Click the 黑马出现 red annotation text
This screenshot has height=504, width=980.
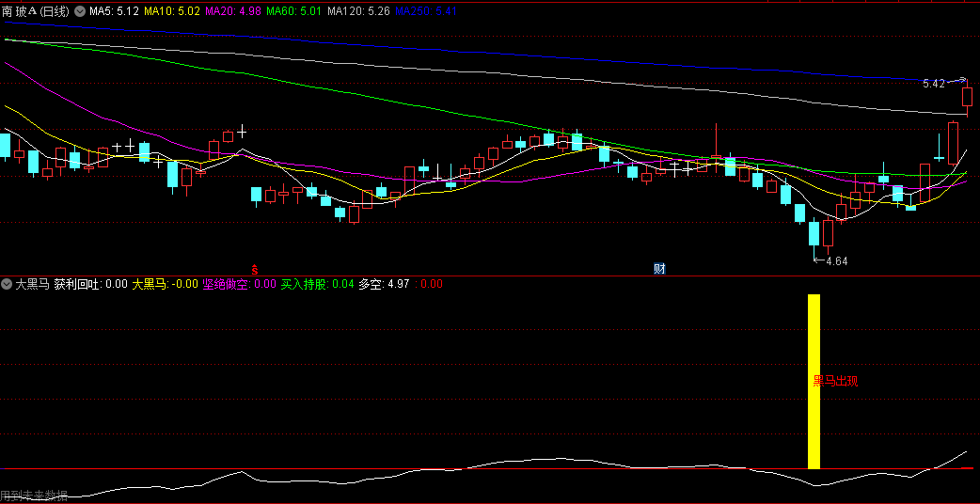(x=835, y=382)
